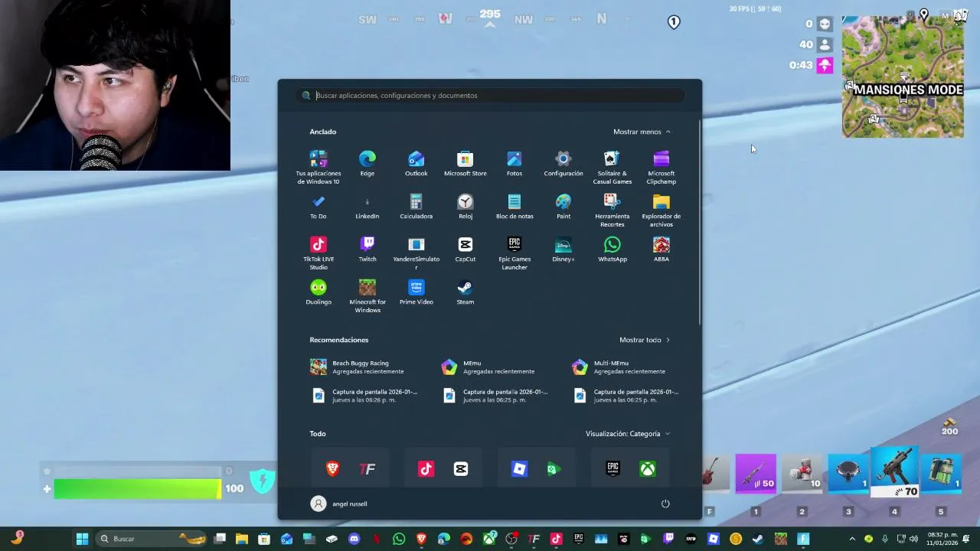Open Microsoft Clipchamp
This screenshot has height=551, width=980.
click(661, 168)
